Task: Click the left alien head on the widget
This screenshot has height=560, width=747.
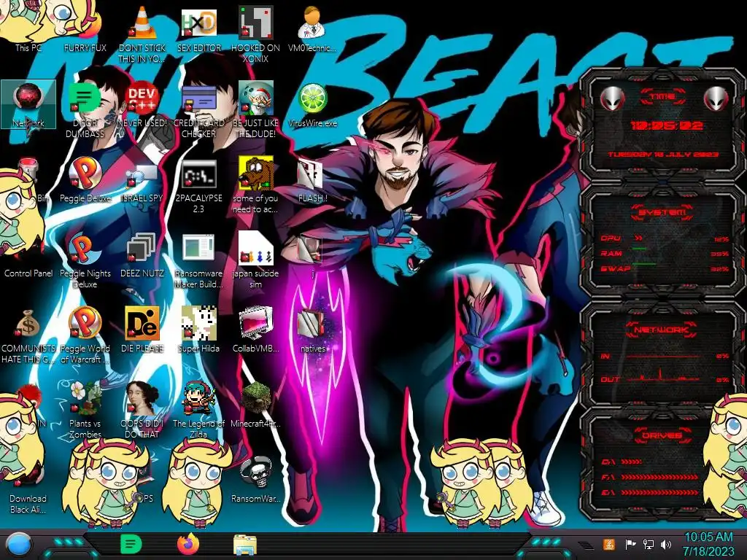Action: click(612, 98)
